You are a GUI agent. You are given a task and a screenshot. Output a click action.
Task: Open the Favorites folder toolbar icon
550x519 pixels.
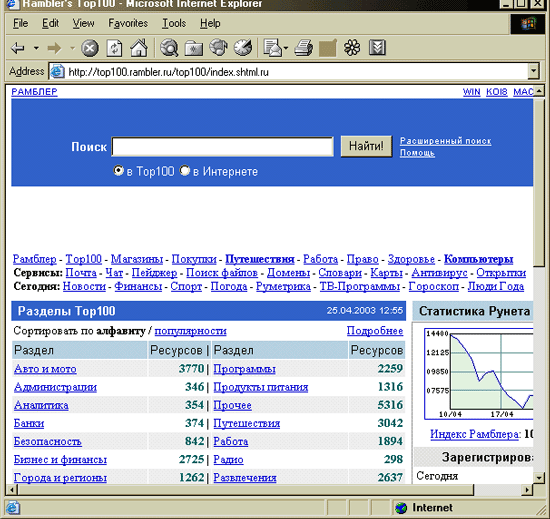click(194, 48)
